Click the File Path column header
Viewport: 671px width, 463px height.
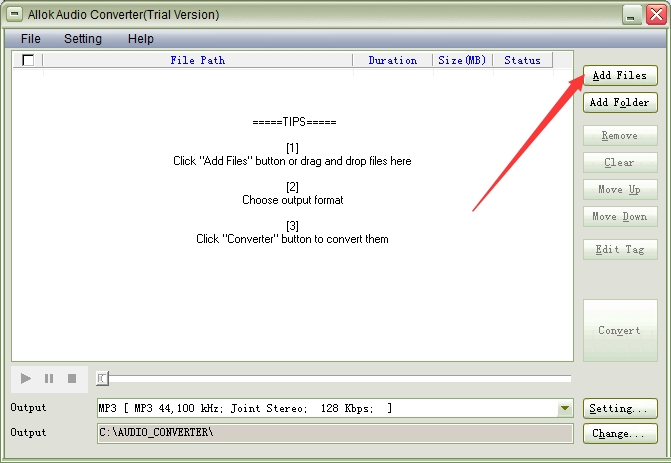(x=198, y=60)
